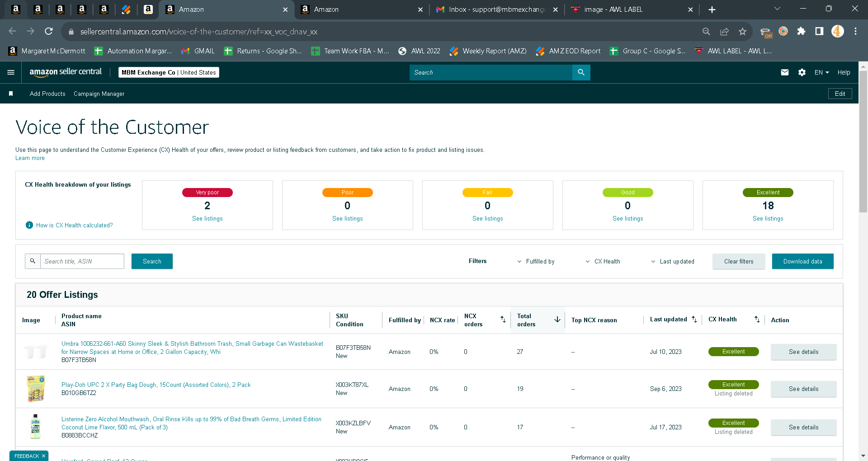Open the Learn more link
868x461 pixels.
[30, 158]
